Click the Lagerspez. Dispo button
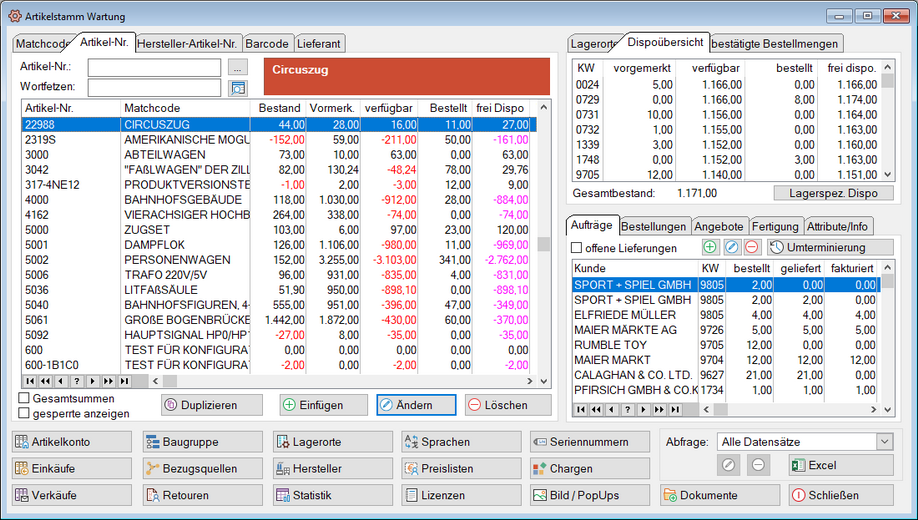 pos(833,193)
